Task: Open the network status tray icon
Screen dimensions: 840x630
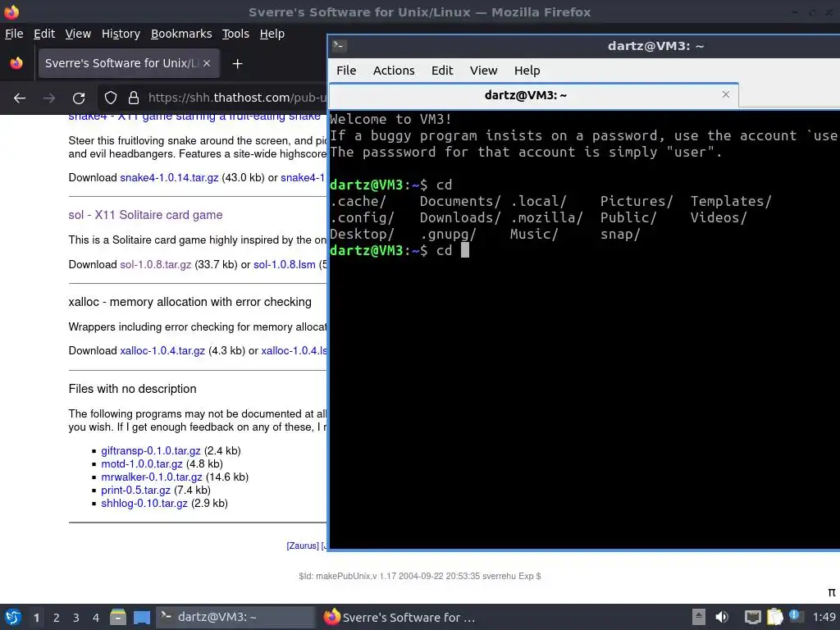Action: click(753, 617)
